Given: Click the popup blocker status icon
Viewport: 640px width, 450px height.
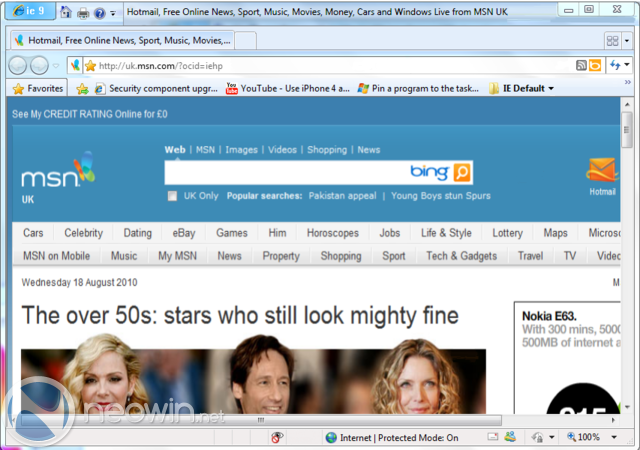Looking at the screenshot, I should click(x=493, y=437).
